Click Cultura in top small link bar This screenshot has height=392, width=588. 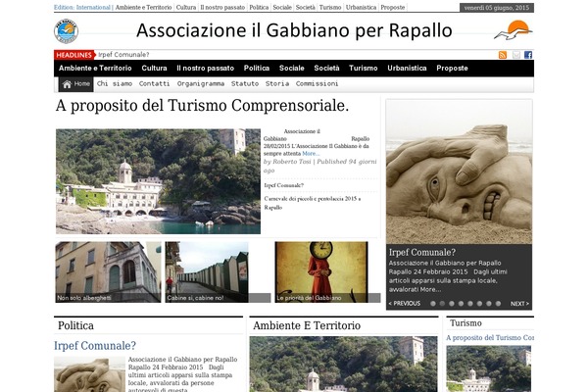pyautogui.click(x=186, y=8)
